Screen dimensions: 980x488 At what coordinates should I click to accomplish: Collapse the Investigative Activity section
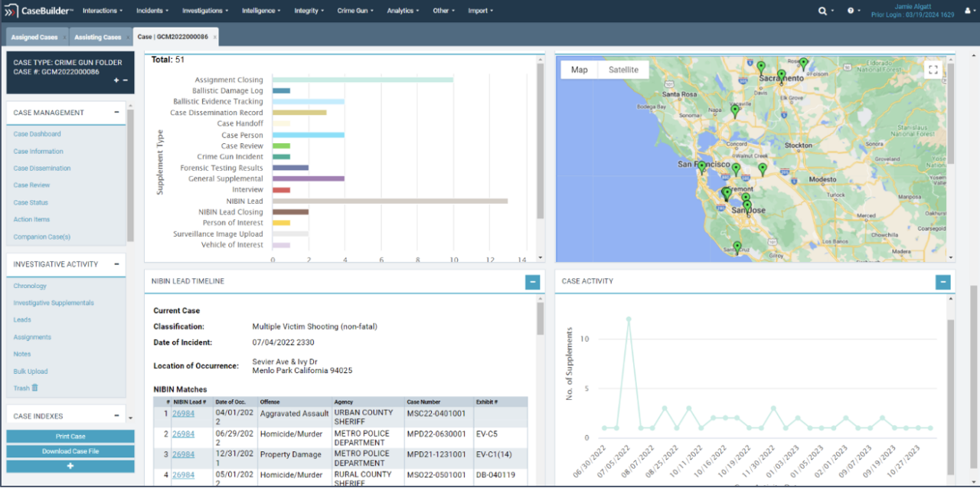coord(116,264)
